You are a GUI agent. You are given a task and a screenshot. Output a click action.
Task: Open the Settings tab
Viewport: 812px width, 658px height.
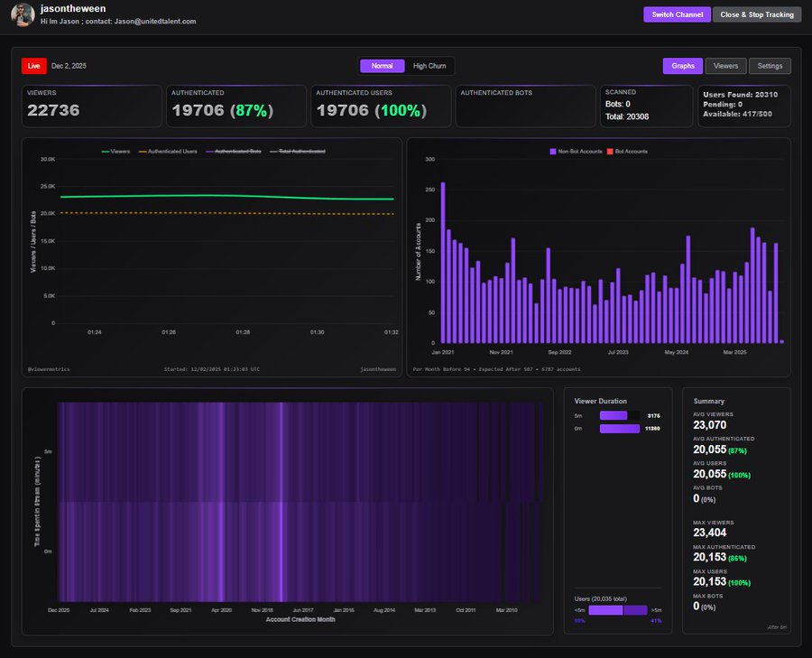[770, 65]
